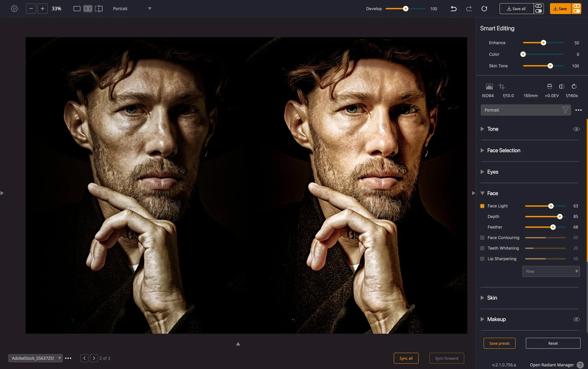Go to previous image arrow
Image resolution: width=588 pixels, height=369 pixels.
(x=84, y=358)
